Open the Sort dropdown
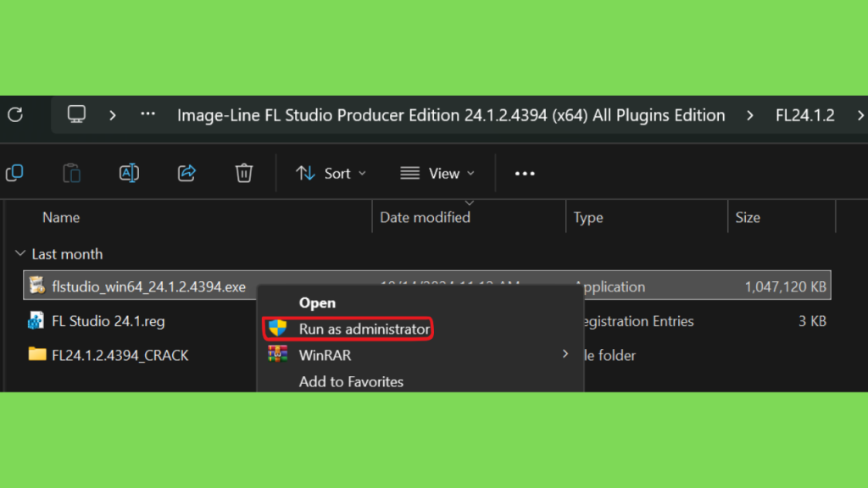868x488 pixels. [x=331, y=173]
